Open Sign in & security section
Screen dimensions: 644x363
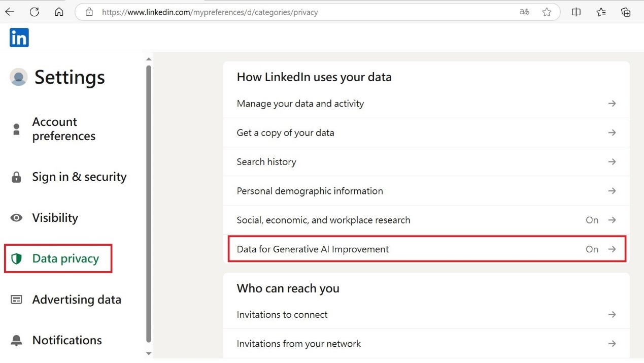coord(79,177)
